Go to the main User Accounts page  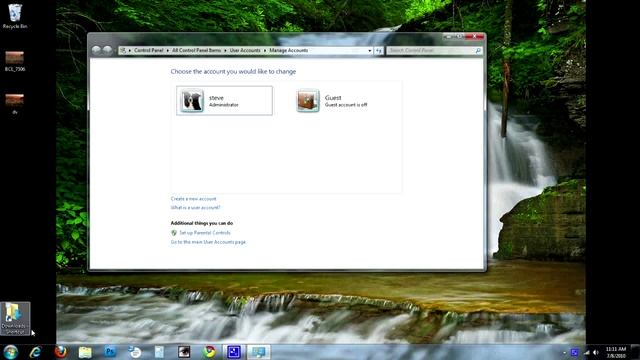208,242
